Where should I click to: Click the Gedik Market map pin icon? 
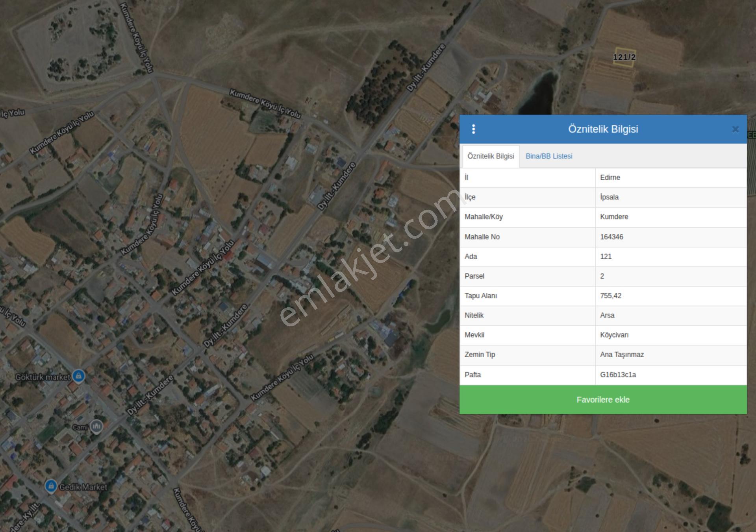point(50,486)
